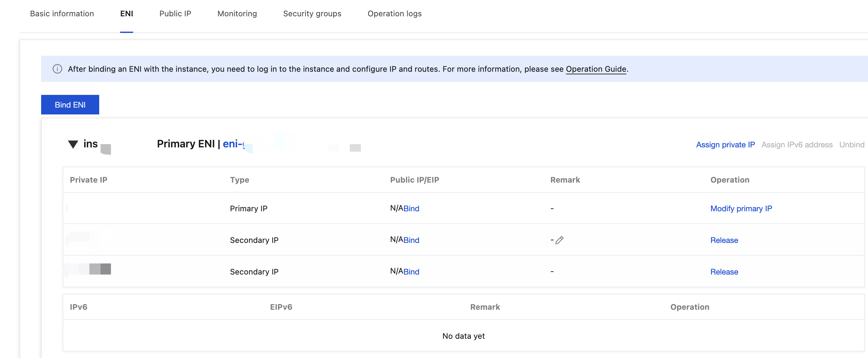Screen dimensions: 868x358
Task: Release the last Secondary IP
Action: 724,272
